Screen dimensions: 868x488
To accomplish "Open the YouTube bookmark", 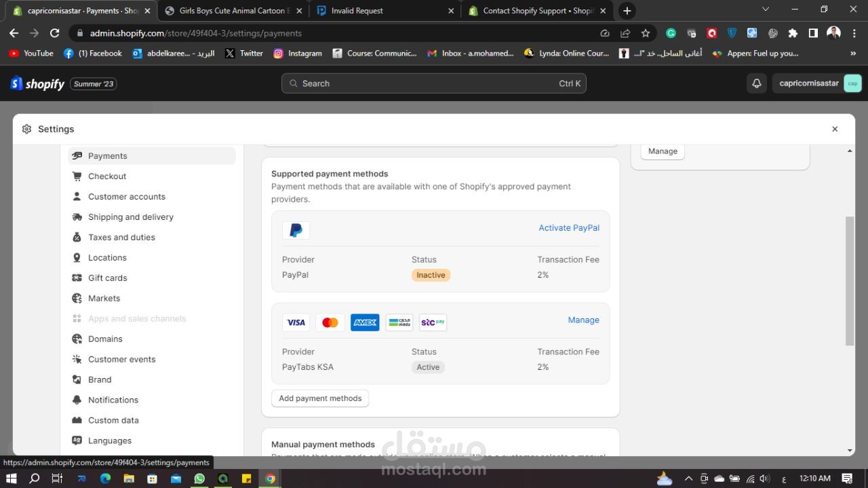I will pyautogui.click(x=31, y=54).
